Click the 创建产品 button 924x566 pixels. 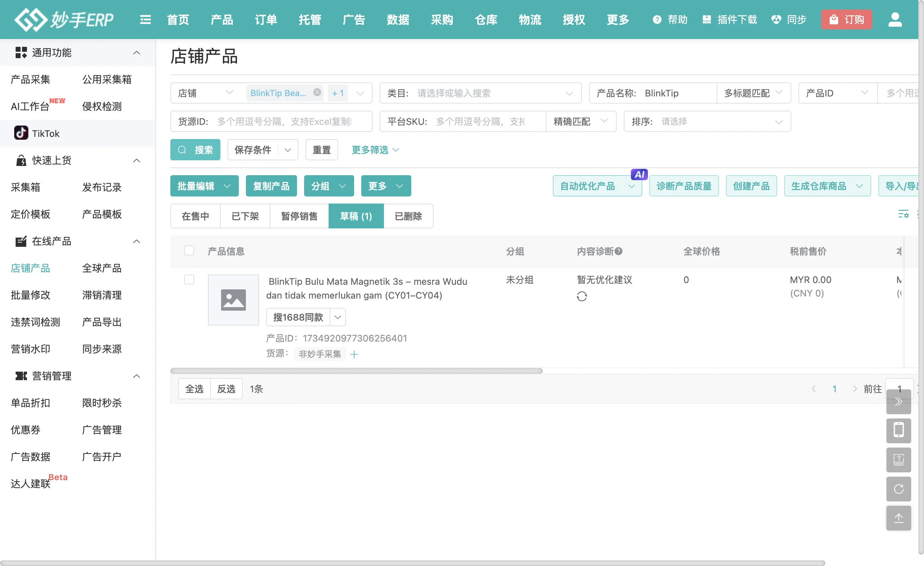(751, 186)
